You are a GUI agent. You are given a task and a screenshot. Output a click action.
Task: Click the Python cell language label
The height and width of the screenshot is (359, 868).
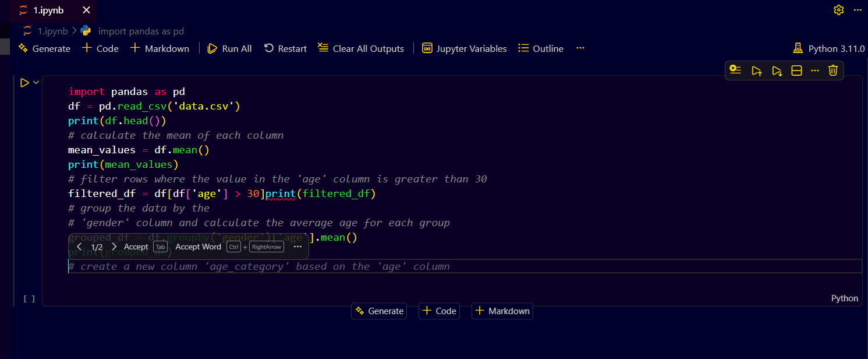pyautogui.click(x=844, y=298)
